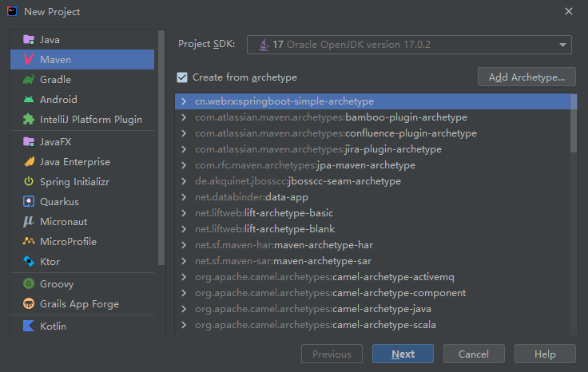Select Gradle project type

(82, 79)
